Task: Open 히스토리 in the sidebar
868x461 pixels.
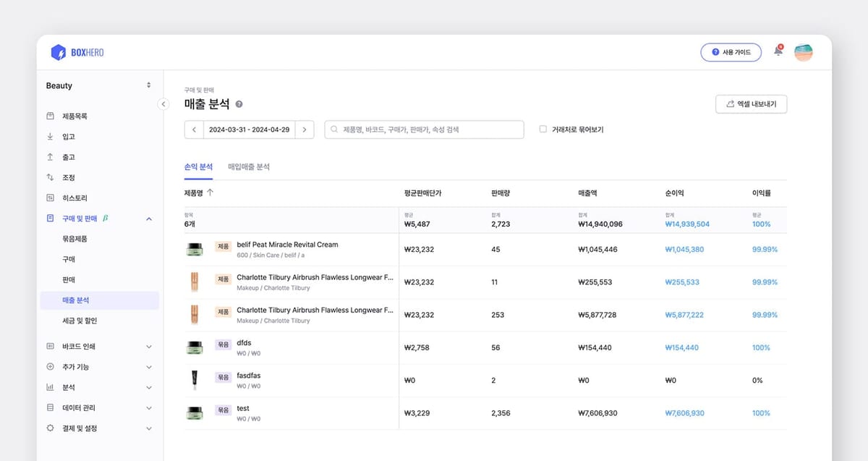Action: (x=75, y=198)
